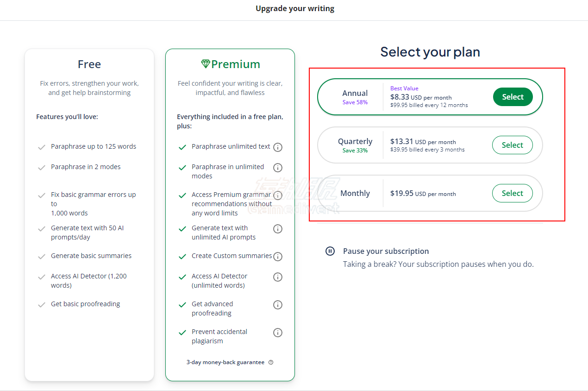Choose the Monthly $19.95 option card
Viewport: 588px width, 391px height.
click(430, 193)
